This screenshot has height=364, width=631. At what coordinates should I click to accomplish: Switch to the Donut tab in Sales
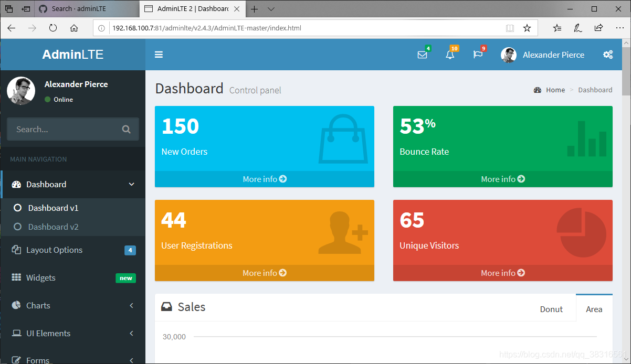click(551, 309)
